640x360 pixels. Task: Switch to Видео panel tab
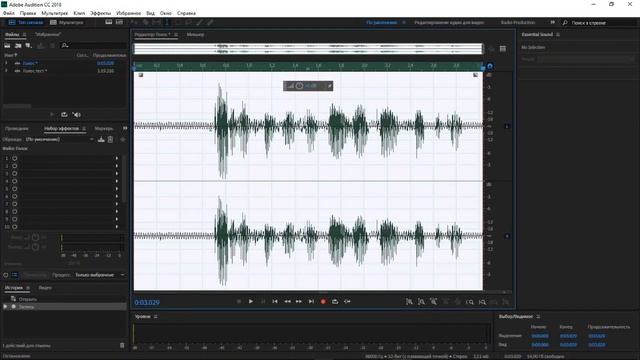pyautogui.click(x=45, y=288)
